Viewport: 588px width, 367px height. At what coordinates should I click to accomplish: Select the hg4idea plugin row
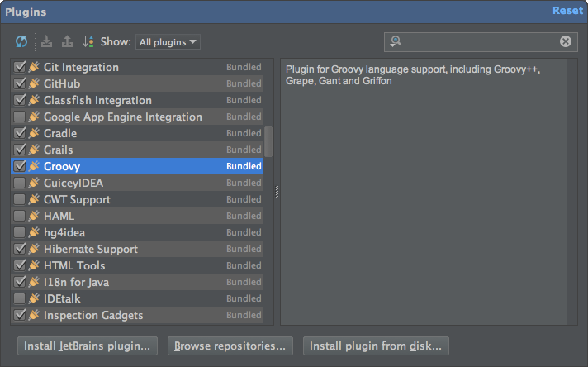pos(137,232)
